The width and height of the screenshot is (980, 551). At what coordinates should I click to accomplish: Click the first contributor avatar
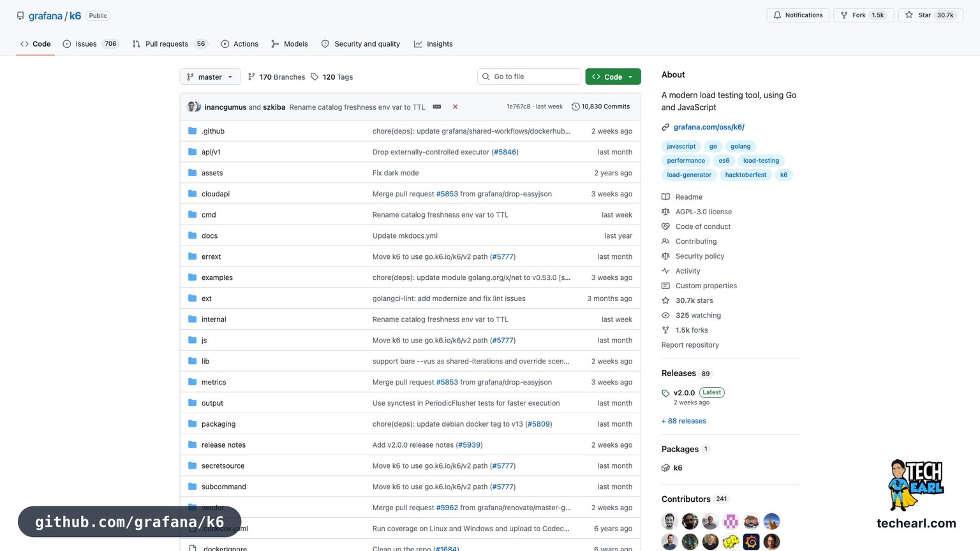(669, 522)
